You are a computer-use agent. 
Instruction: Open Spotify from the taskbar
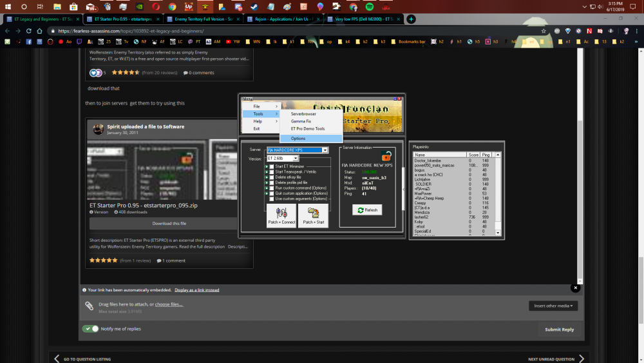pyautogui.click(x=369, y=6)
